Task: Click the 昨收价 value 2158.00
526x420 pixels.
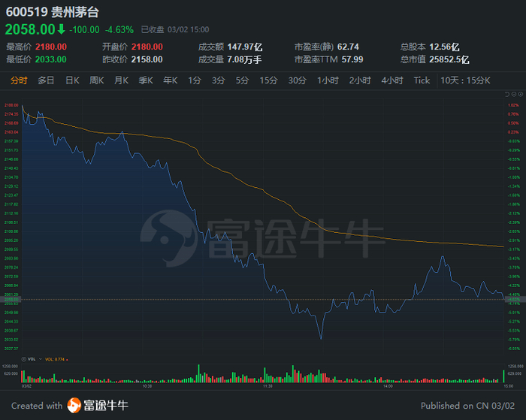Action: 147,59
